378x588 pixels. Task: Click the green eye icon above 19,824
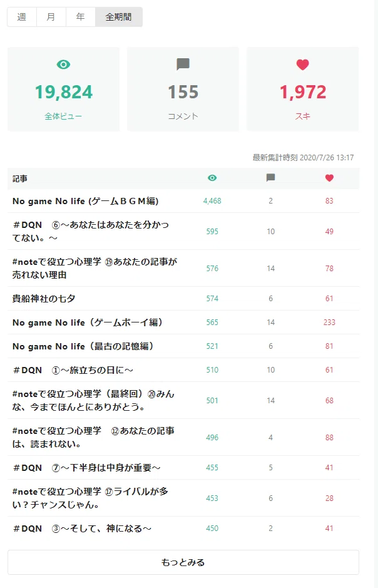coord(63,64)
